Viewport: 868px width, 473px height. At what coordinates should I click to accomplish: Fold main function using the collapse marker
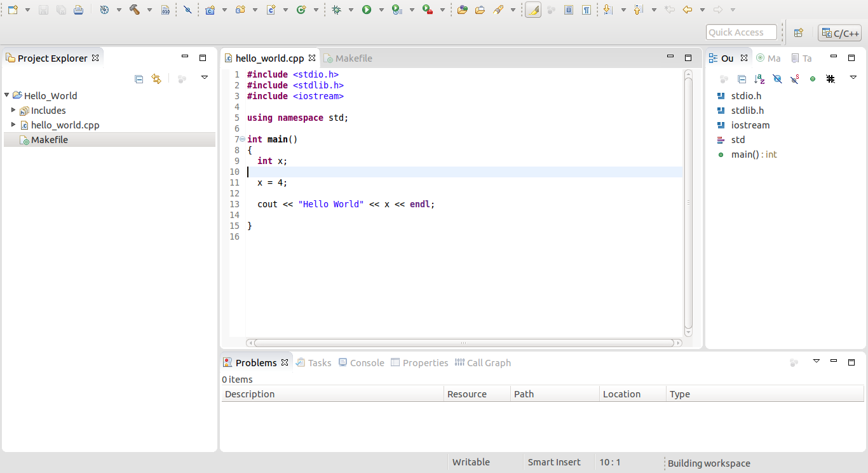[x=242, y=139]
